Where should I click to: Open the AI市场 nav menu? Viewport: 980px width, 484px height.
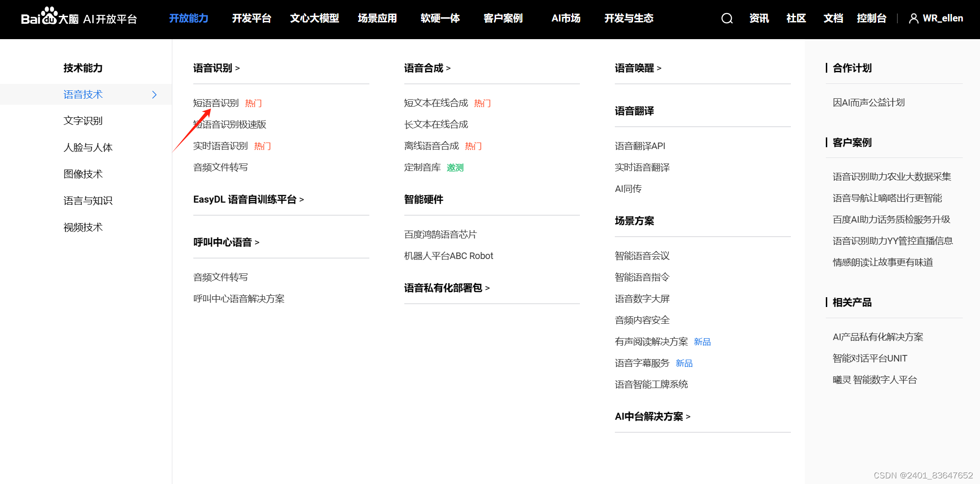click(x=566, y=18)
